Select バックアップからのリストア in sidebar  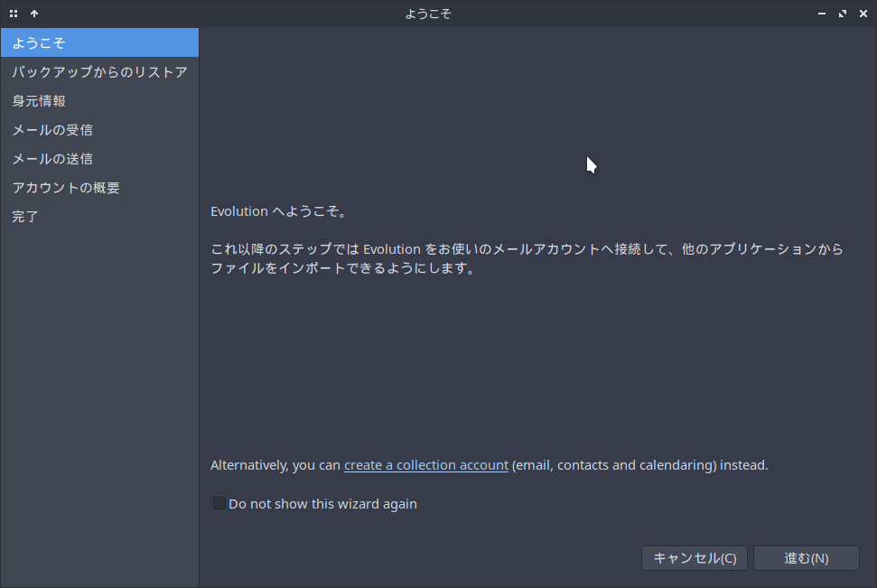99,71
